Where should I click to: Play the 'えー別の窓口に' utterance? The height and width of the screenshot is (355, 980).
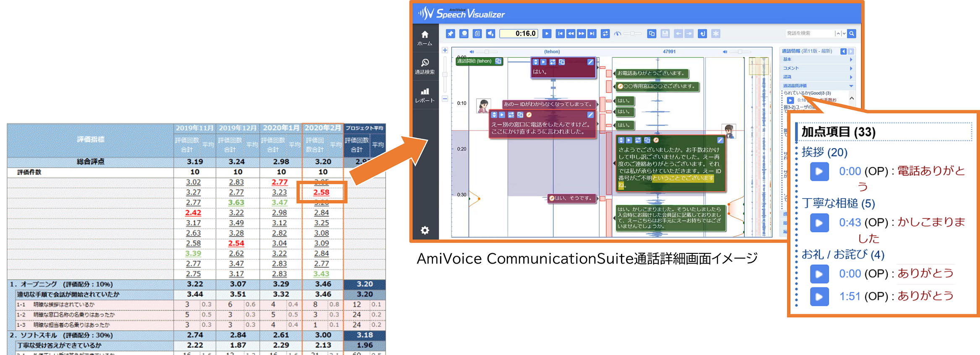(502, 115)
